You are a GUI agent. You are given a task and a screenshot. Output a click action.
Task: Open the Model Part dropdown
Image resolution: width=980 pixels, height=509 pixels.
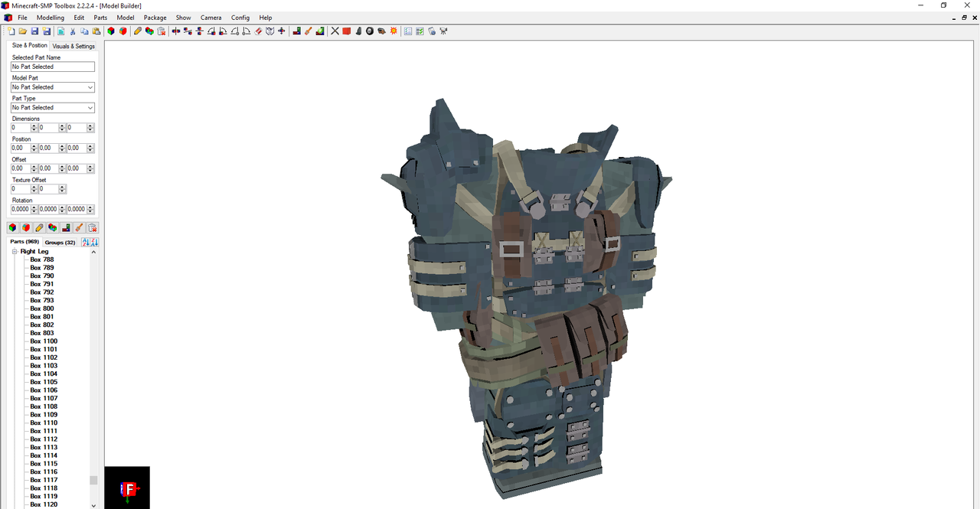(x=90, y=87)
